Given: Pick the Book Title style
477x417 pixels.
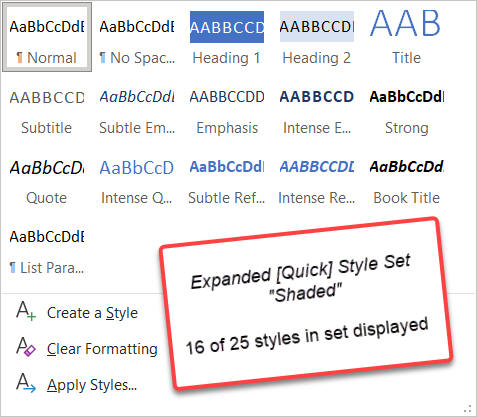Looking at the screenshot, I should (x=406, y=182).
